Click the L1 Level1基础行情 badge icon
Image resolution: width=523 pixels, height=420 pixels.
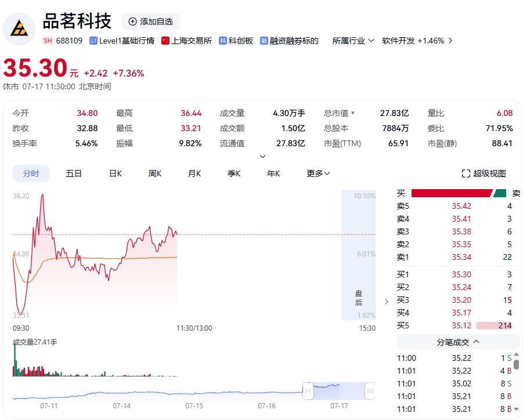coord(93,41)
